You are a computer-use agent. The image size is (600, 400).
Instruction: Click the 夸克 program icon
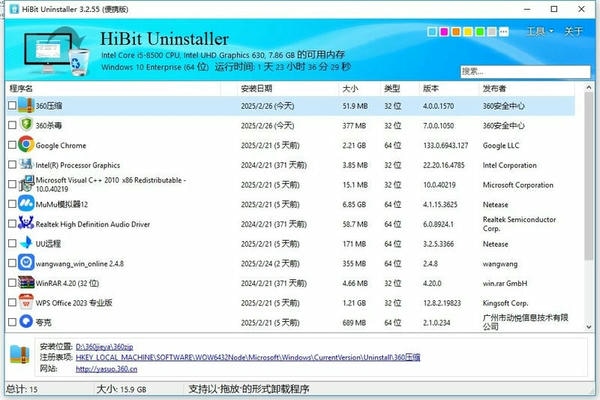coord(26,322)
